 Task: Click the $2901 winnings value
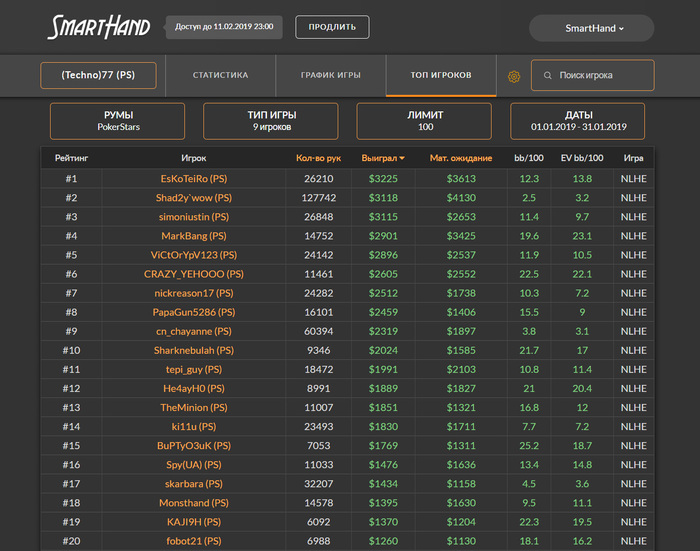[x=383, y=236]
